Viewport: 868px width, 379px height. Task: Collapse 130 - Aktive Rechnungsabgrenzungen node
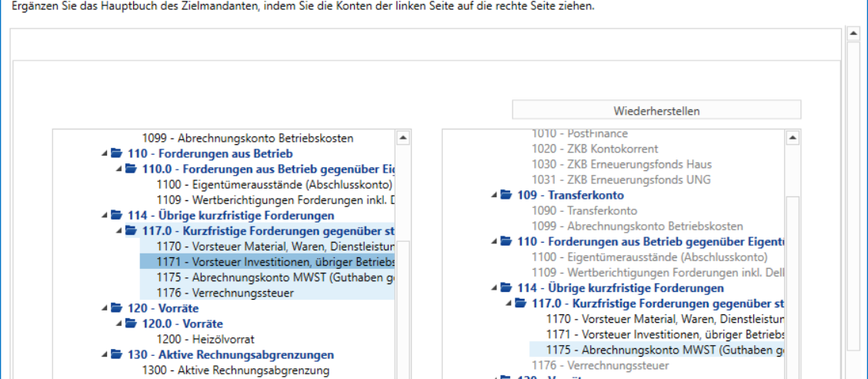click(x=105, y=355)
